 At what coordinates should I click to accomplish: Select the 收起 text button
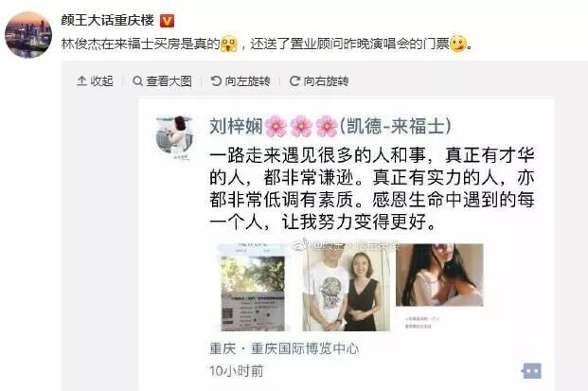[101, 81]
